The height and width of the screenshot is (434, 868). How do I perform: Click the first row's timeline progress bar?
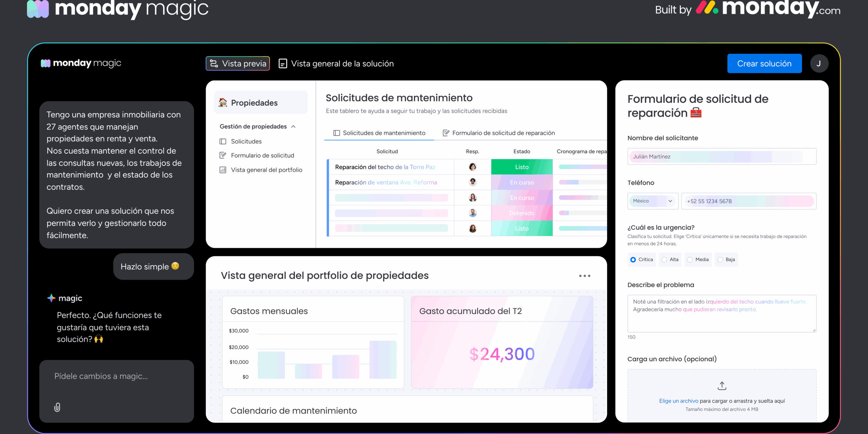click(x=582, y=167)
